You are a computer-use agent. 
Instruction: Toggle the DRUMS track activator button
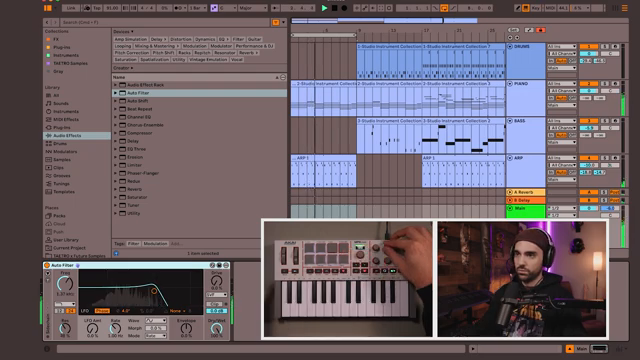click(589, 47)
